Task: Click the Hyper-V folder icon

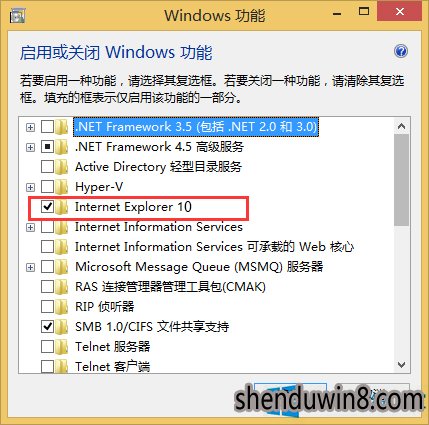Action: [x=61, y=187]
